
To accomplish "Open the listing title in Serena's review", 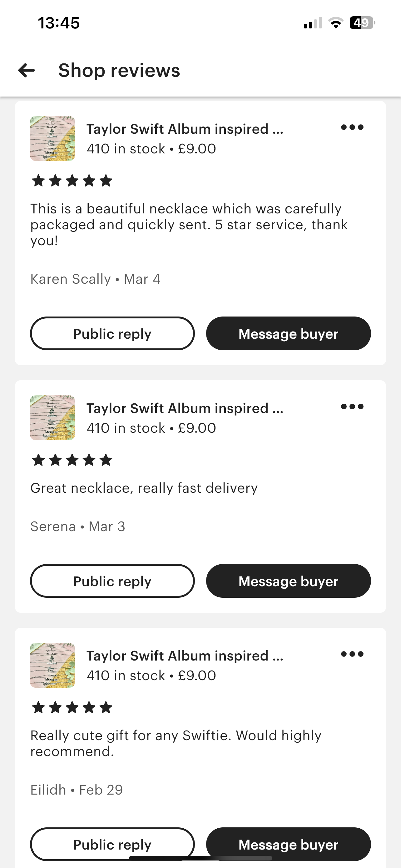I will pos(185,408).
